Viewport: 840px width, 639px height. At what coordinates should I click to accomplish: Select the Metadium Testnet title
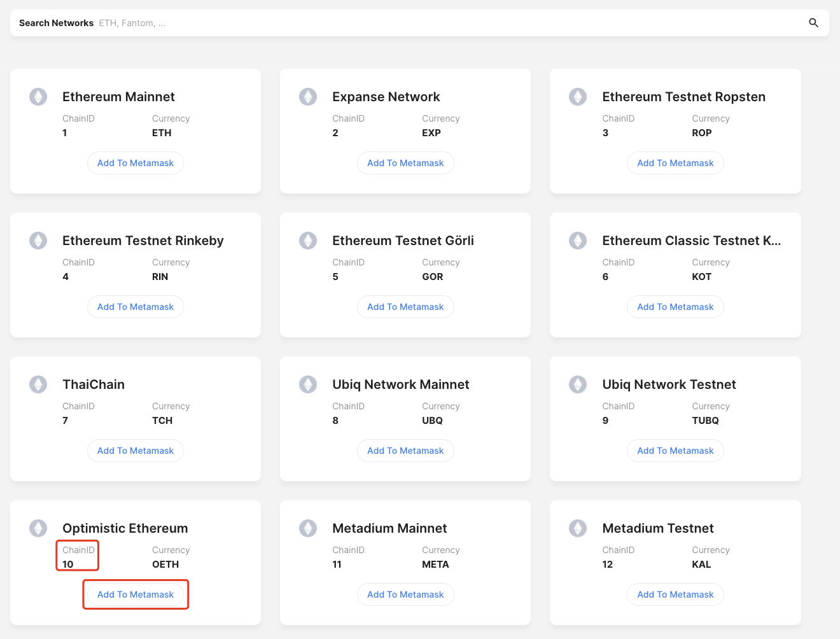[658, 528]
